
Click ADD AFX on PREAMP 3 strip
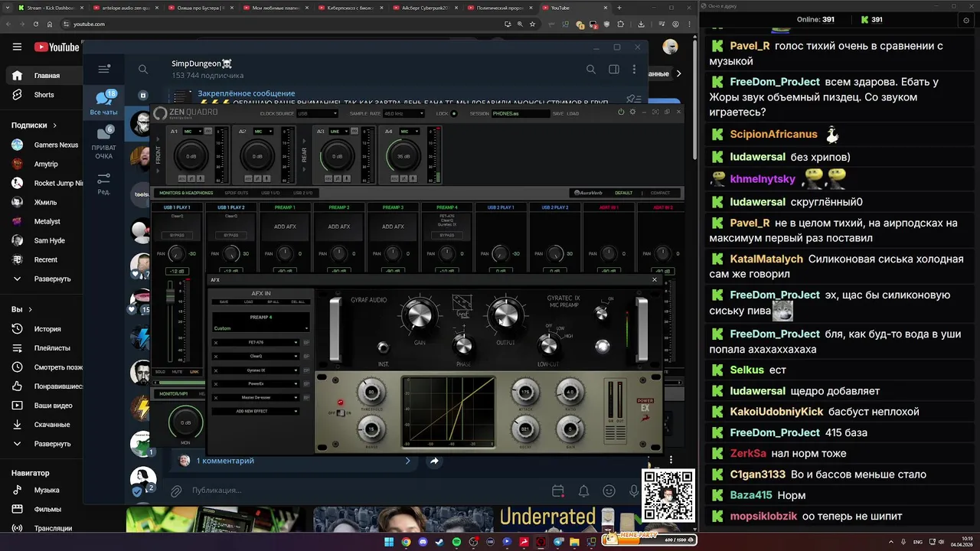(393, 227)
